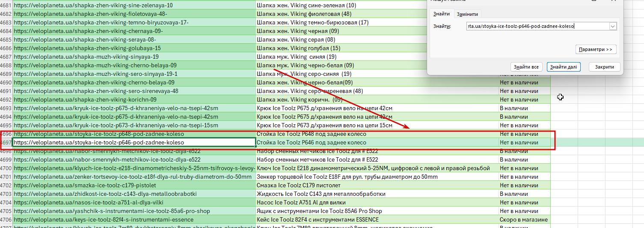Select cell Крюк Ice Toolz P673 15см
This screenshot has height=228, width=644.
[x=377, y=125]
